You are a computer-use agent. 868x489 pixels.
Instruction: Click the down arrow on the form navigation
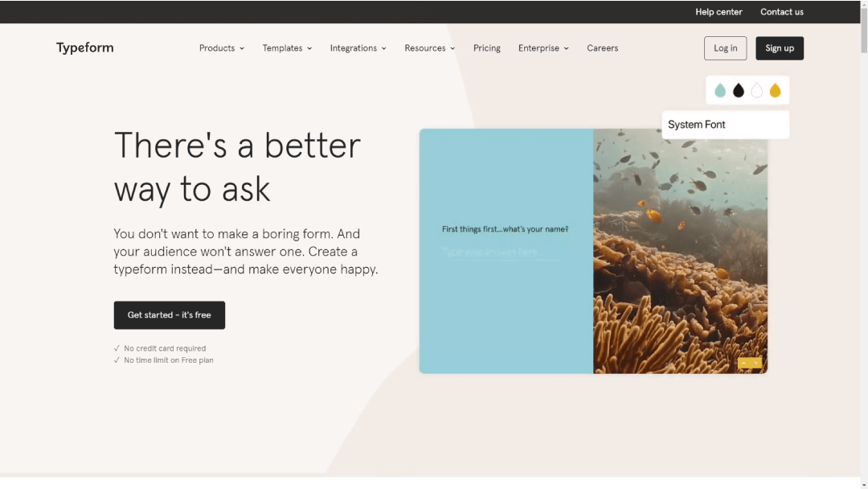click(755, 363)
